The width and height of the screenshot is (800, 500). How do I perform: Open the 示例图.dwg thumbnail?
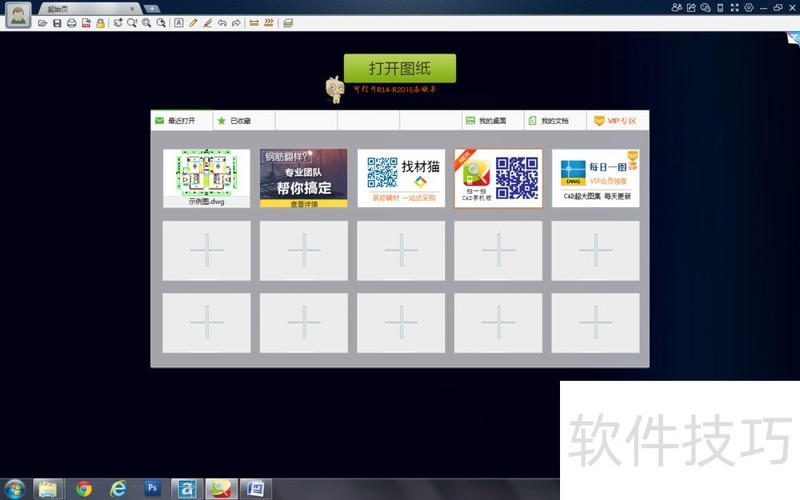(207, 178)
